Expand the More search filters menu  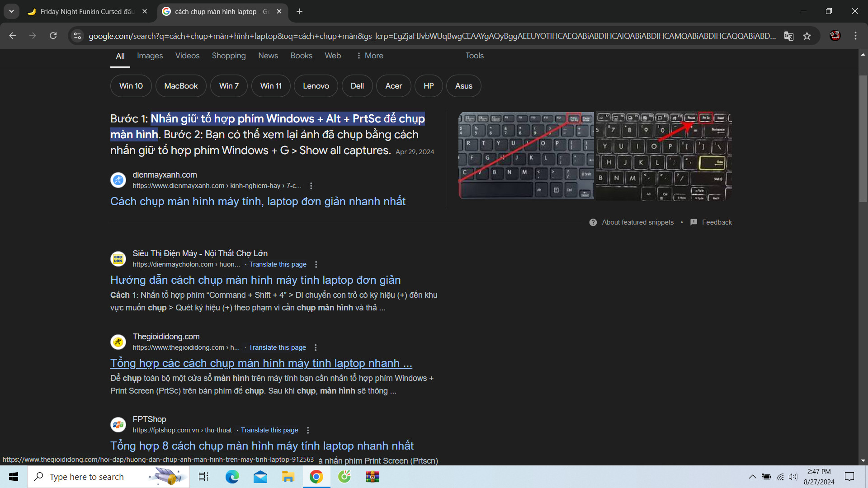tap(370, 56)
